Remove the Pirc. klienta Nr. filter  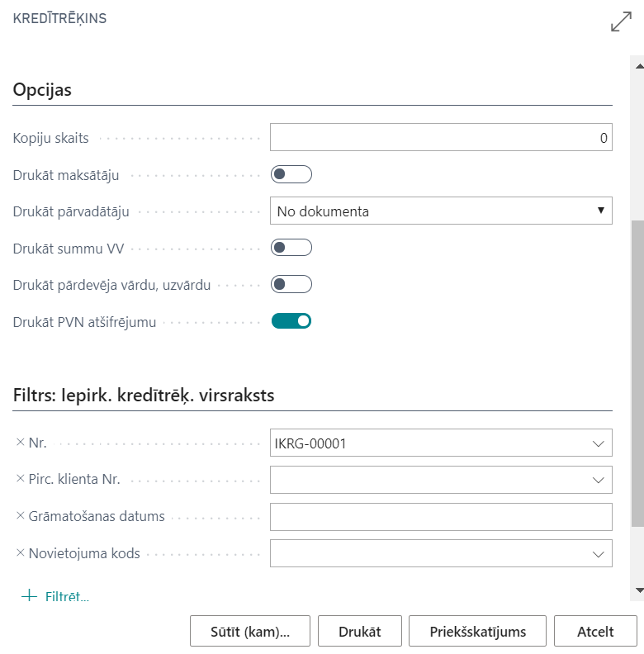click(20, 479)
